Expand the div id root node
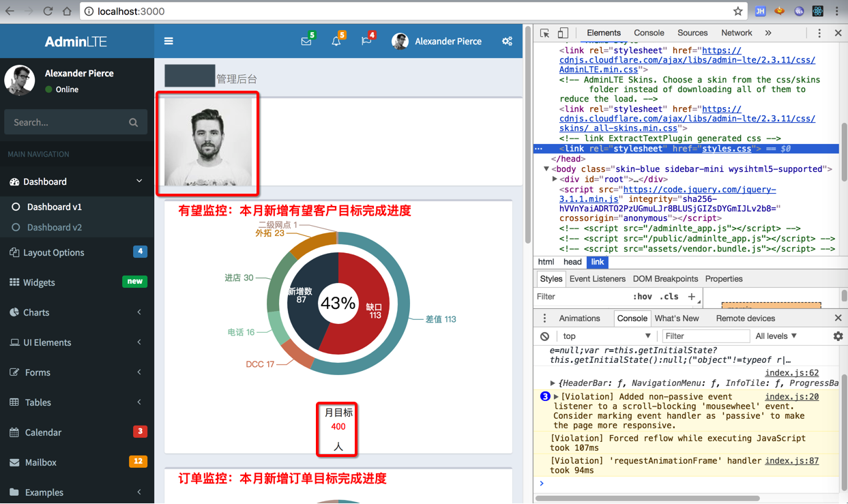The width and height of the screenshot is (848, 504). pos(555,179)
